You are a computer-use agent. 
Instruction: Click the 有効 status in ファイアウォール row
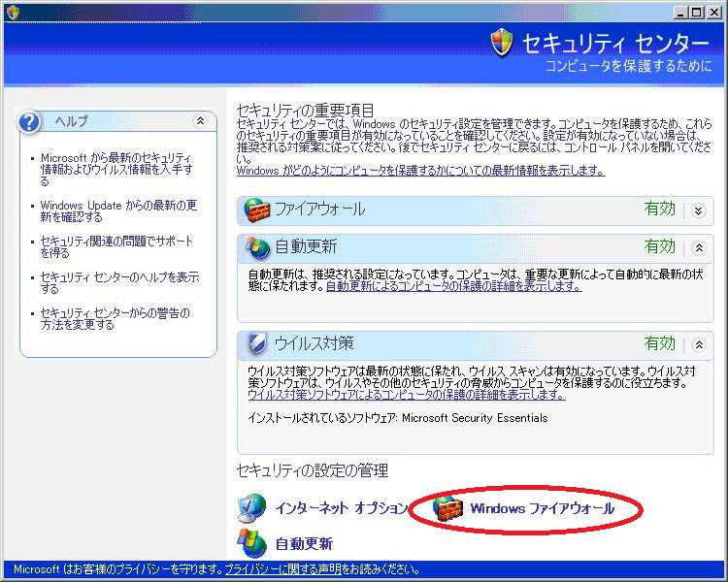660,210
